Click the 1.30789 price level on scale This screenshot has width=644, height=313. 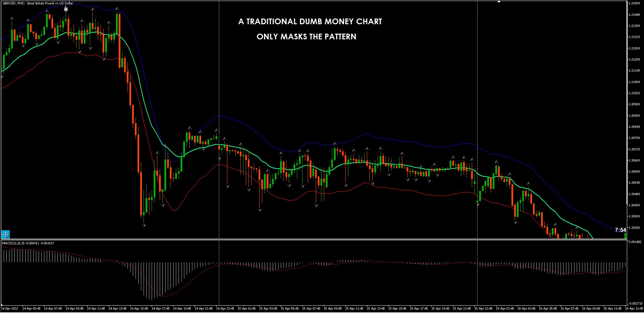[635, 138]
